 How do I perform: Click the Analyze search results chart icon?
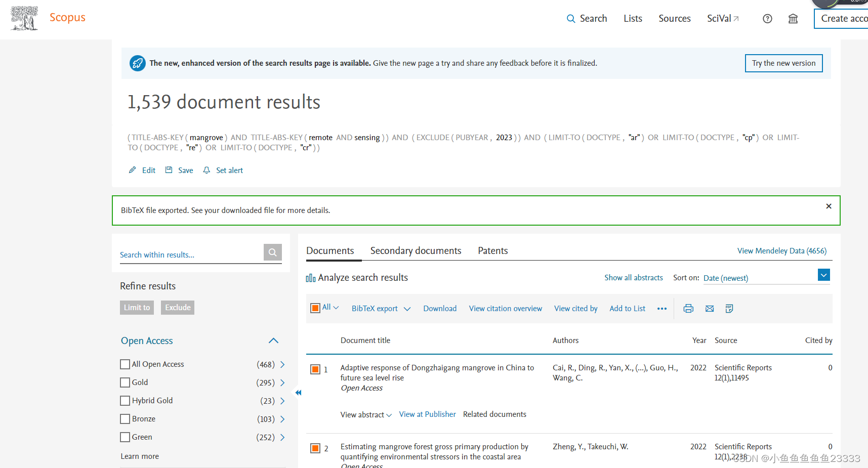coord(310,277)
